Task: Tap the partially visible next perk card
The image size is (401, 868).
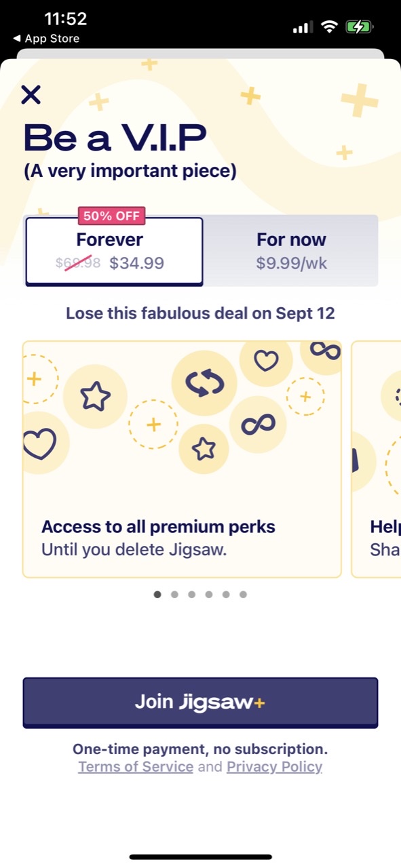Action: (x=376, y=459)
